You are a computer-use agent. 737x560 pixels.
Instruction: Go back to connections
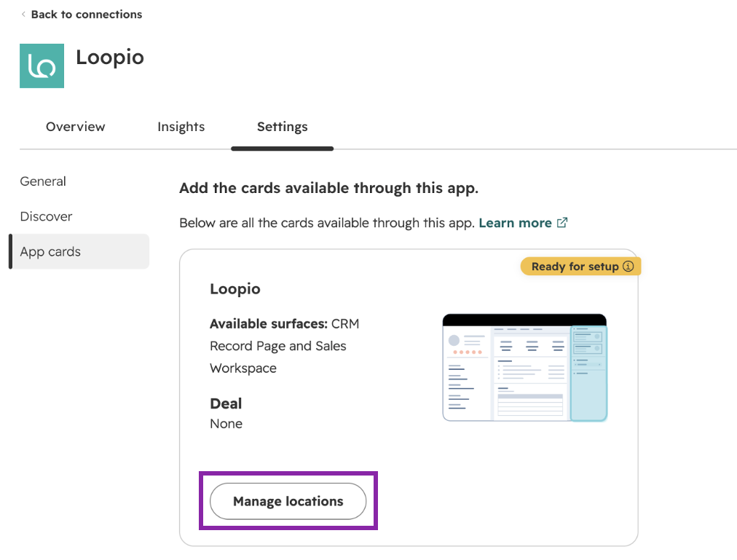87,15
